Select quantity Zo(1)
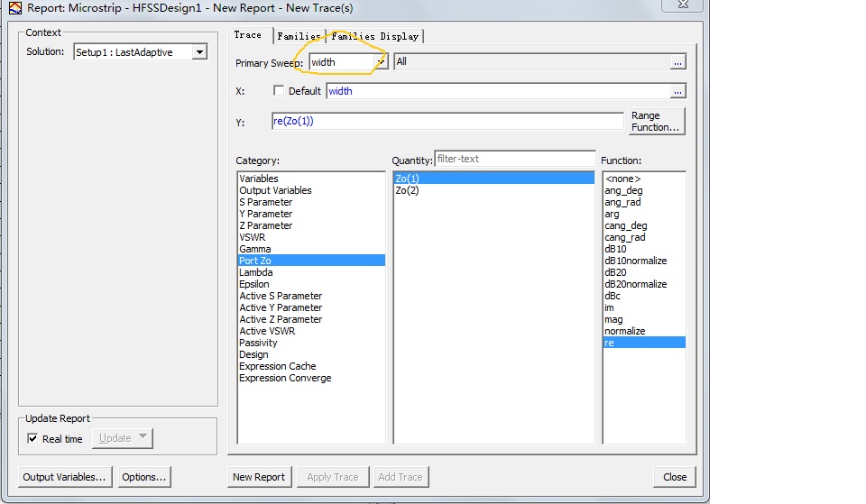The height and width of the screenshot is (504, 866). (493, 179)
